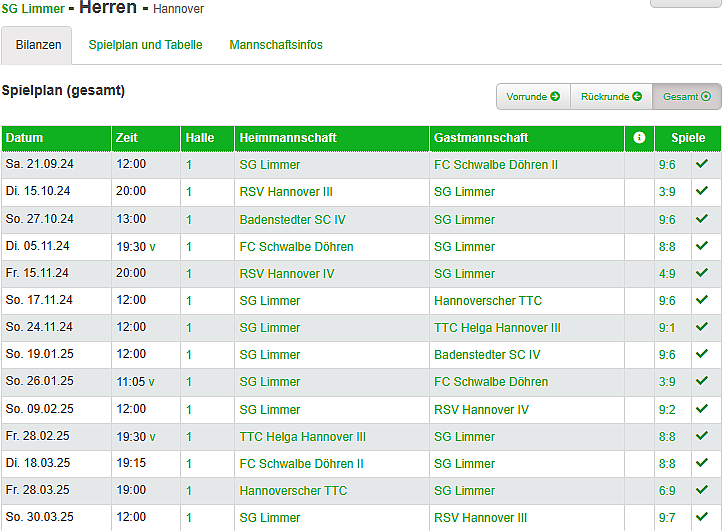This screenshot has width=723, height=531.
Task: Switch to Spielplan und Tabelle tab
Action: pos(145,45)
